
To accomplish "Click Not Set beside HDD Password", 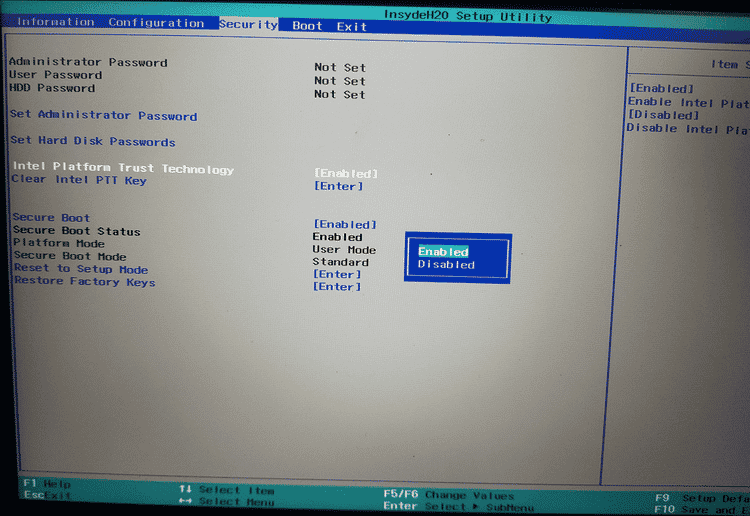I will pyautogui.click(x=340, y=94).
